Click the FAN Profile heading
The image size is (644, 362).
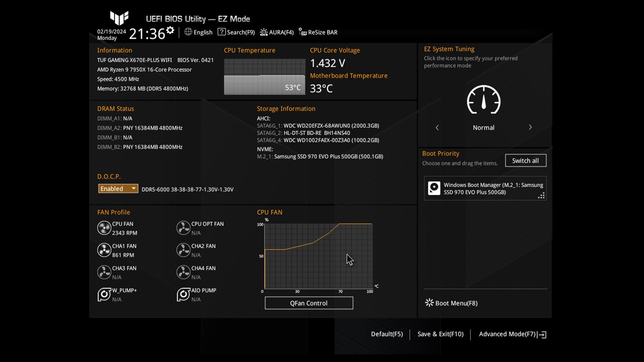pyautogui.click(x=114, y=212)
